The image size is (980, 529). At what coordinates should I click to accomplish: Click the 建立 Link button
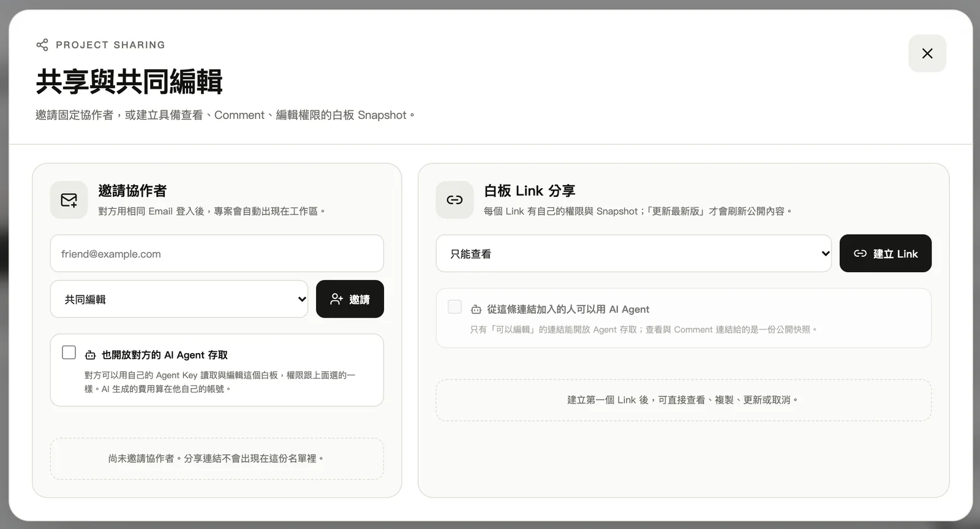click(x=885, y=254)
